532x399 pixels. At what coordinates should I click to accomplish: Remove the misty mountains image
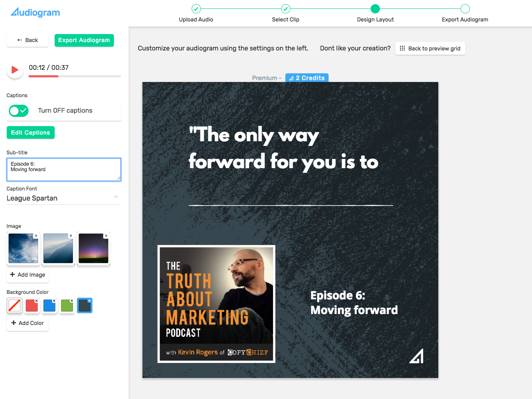click(71, 236)
